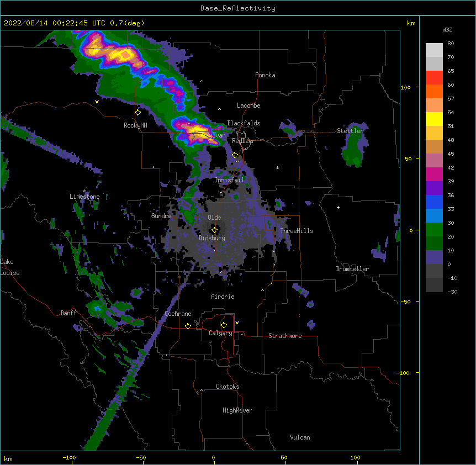The height and width of the screenshot is (465, 476).
Task: Click the Okotoks label
Action: click(228, 387)
